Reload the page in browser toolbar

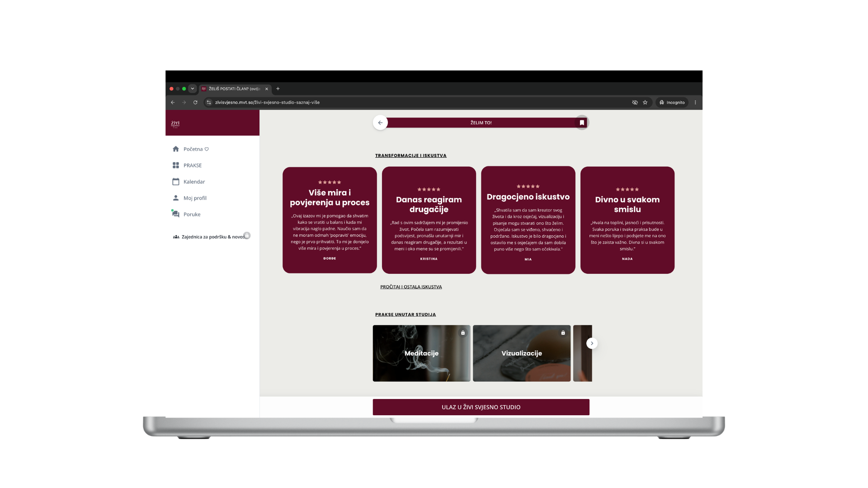coord(195,103)
